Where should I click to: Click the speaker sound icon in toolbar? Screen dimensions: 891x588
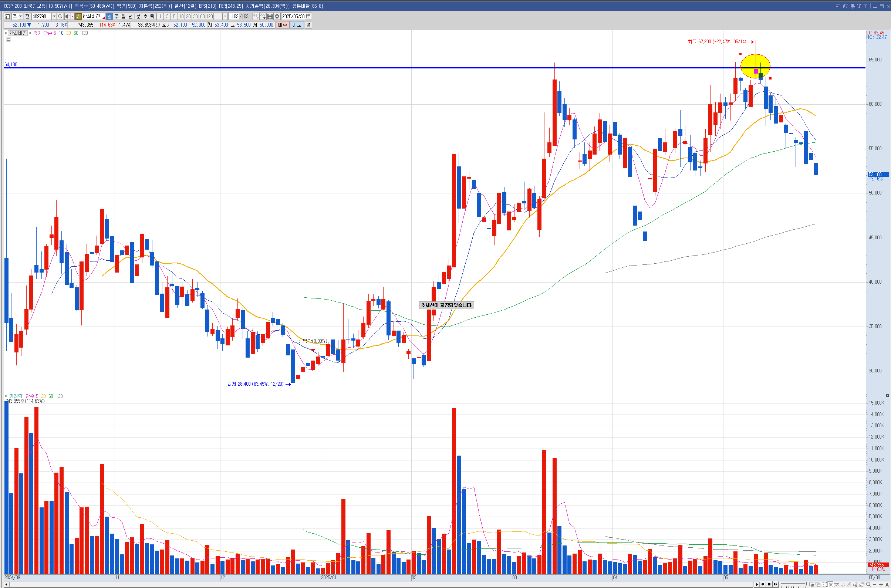67,17
